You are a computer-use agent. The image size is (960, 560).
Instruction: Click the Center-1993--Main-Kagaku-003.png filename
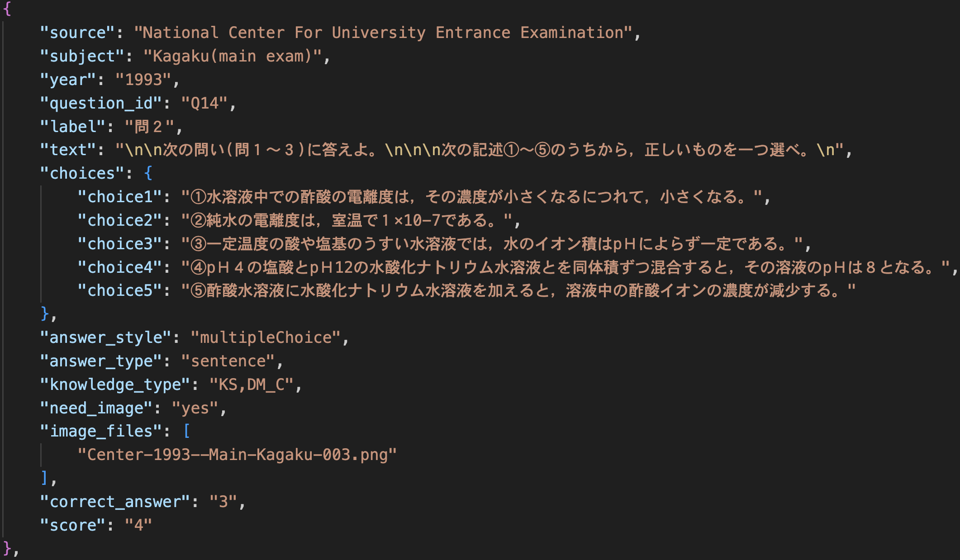[x=237, y=455]
